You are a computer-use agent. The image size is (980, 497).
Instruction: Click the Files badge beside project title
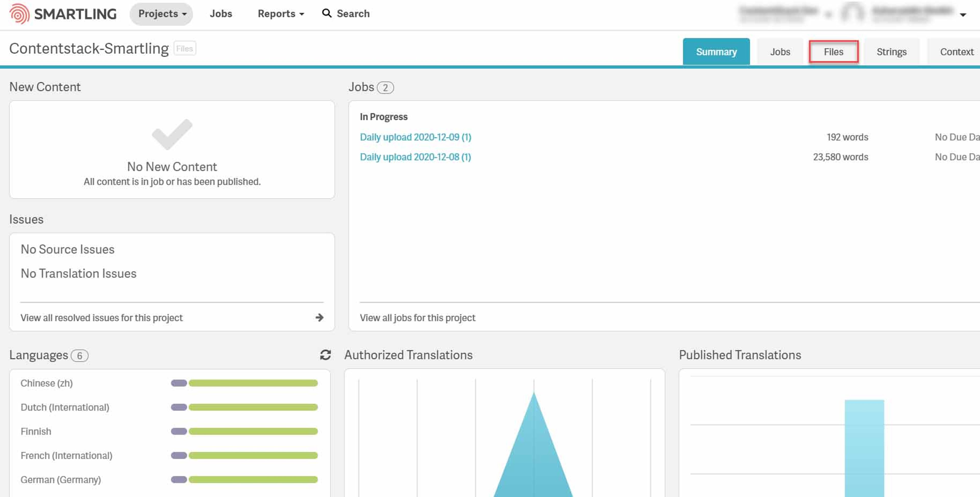tap(185, 48)
